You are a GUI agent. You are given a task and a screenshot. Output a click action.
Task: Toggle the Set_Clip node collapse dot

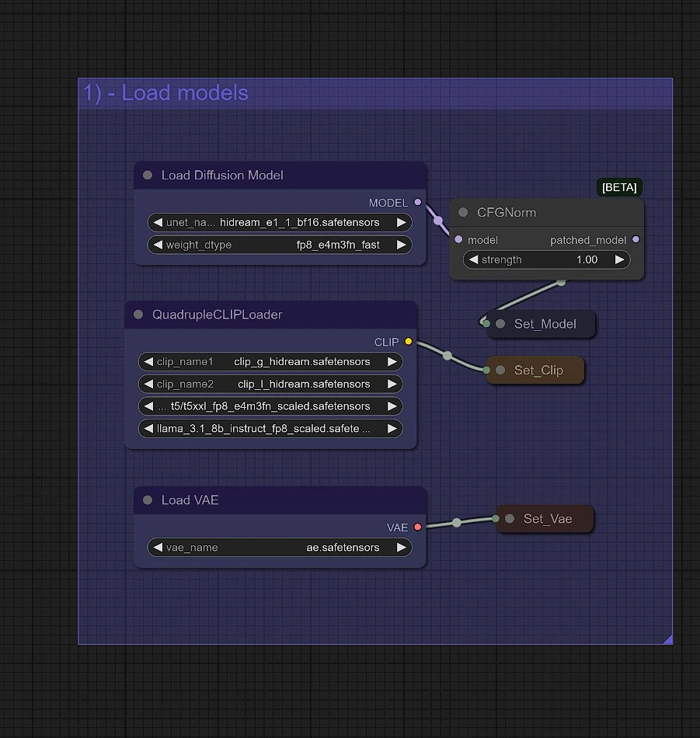click(x=500, y=370)
